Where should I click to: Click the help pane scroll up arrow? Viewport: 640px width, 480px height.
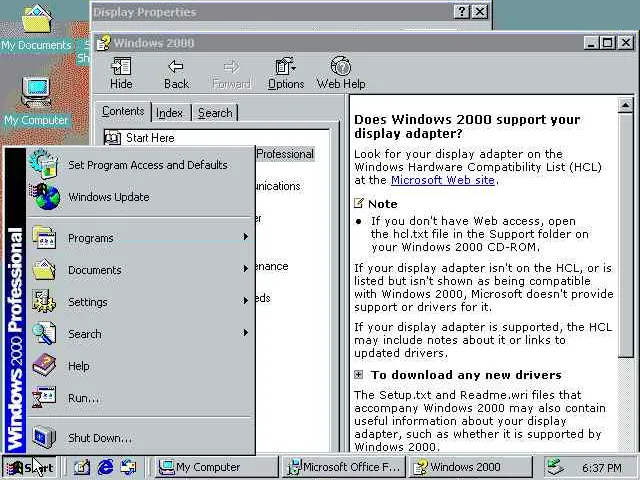click(x=625, y=105)
